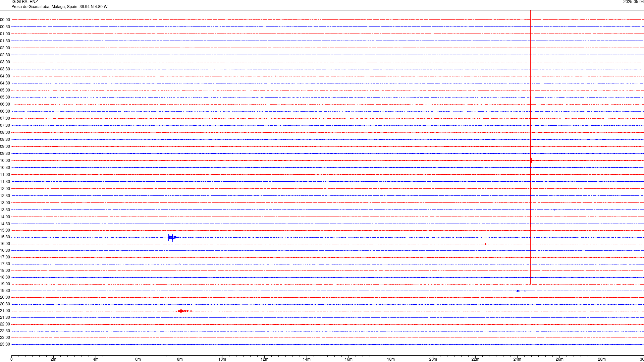This screenshot has width=644, height=362.
Task: Click the 8m axis tick label
Action: click(180, 359)
